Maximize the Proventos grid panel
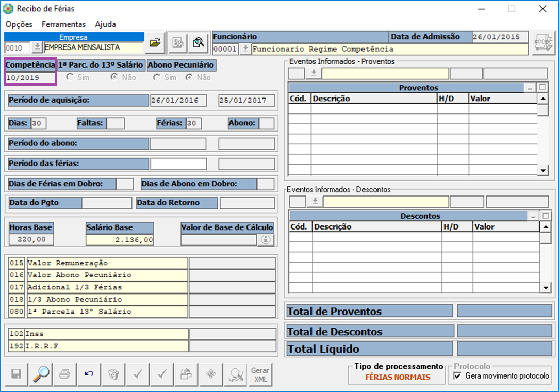The height and width of the screenshot is (392, 559). (542, 87)
